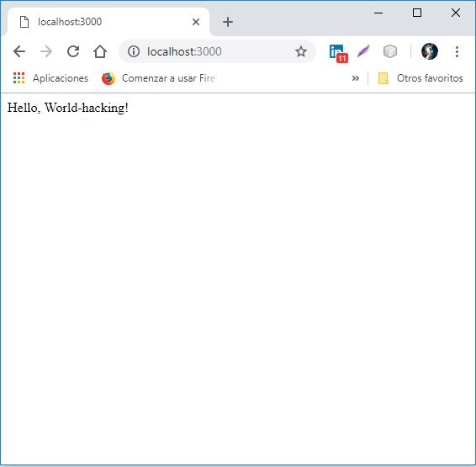The width and height of the screenshot is (476, 467).
Task: View site information icon in address bar
Action: click(x=134, y=51)
